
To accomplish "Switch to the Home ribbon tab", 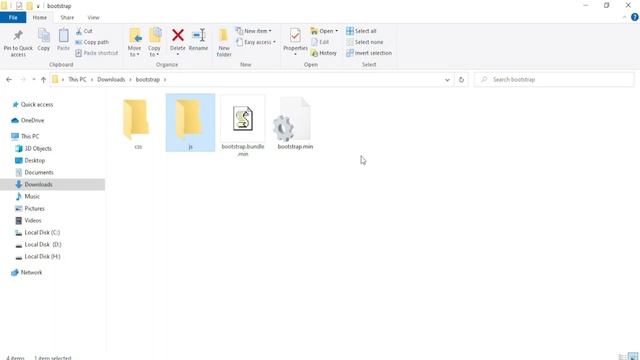I will 40,18.
